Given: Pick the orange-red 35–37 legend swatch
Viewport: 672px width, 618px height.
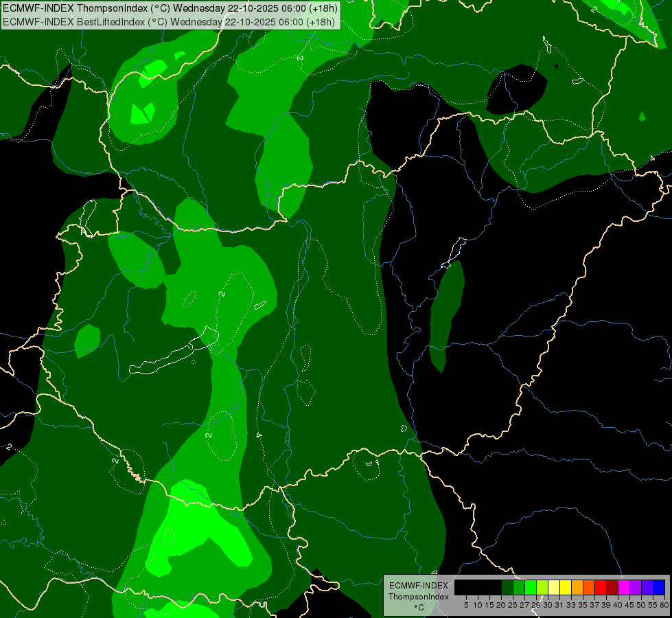Looking at the screenshot, I should [x=589, y=587].
